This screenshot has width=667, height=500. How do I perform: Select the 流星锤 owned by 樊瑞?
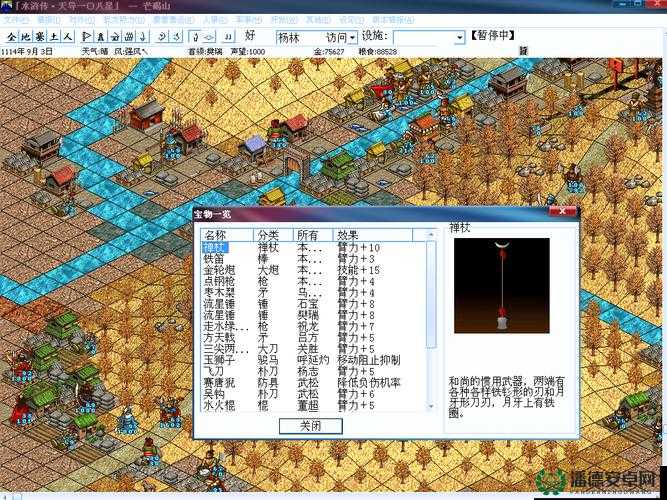pos(313,315)
